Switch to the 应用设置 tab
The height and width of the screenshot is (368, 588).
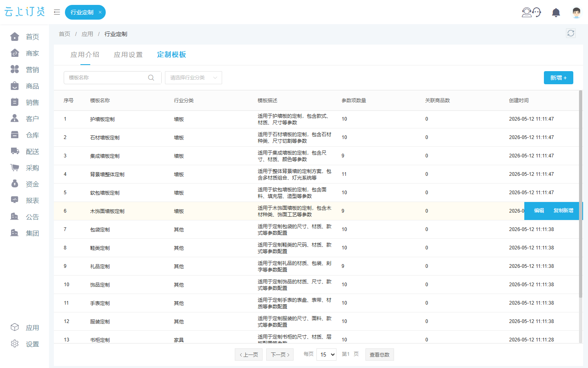coord(128,55)
